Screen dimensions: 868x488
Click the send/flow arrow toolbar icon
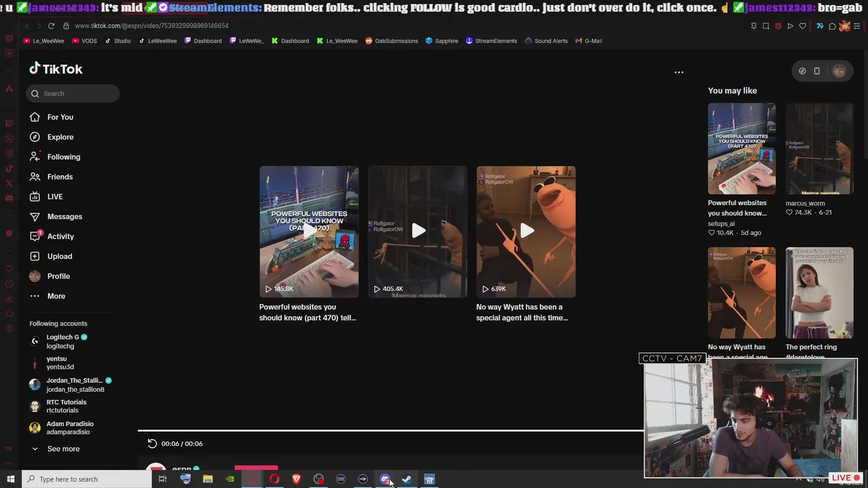coord(790,26)
